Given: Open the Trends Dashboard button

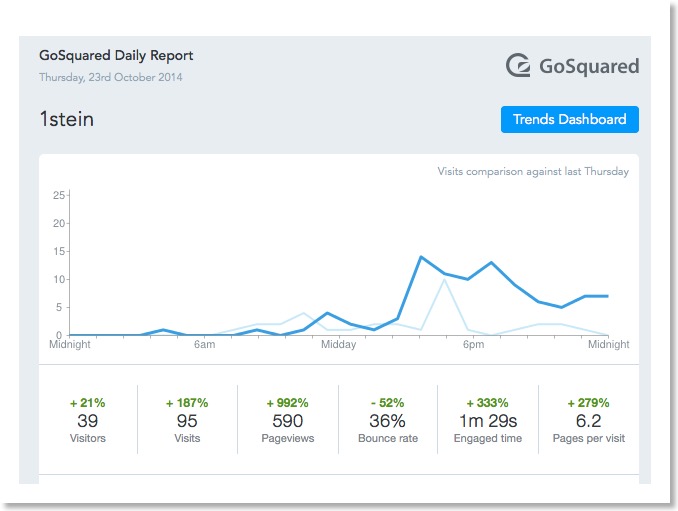Looking at the screenshot, I should (x=569, y=119).
